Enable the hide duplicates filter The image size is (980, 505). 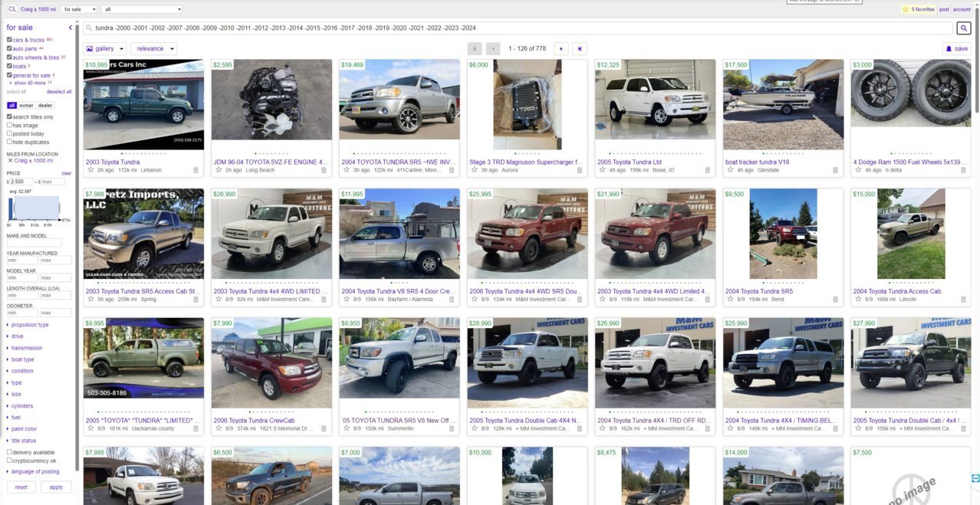click(9, 142)
